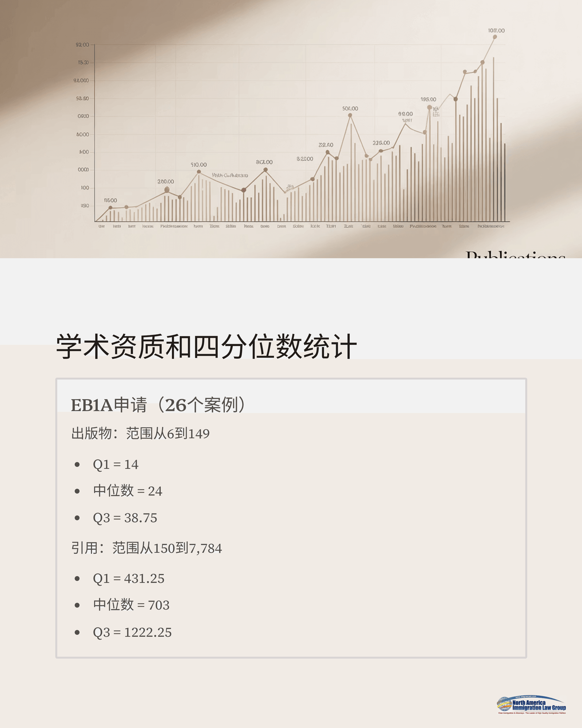Click the EB1A申请（26个案例）card title
The height and width of the screenshot is (728, 582).
158,405
